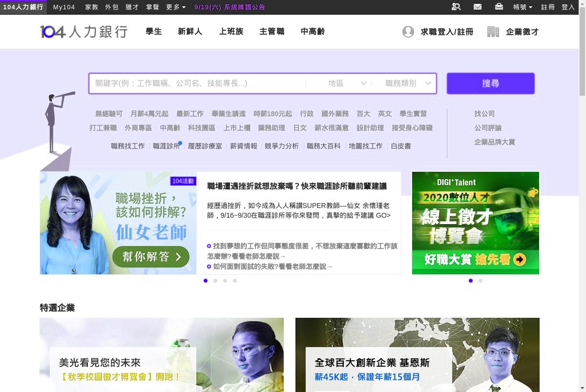
Task: Click 職涯診所 link
Action: click(x=167, y=146)
